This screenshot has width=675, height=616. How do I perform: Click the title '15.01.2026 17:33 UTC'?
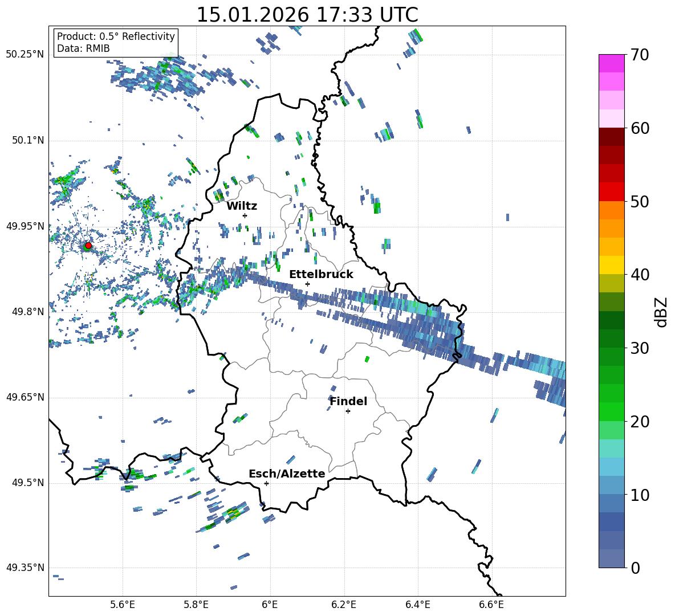307,15
